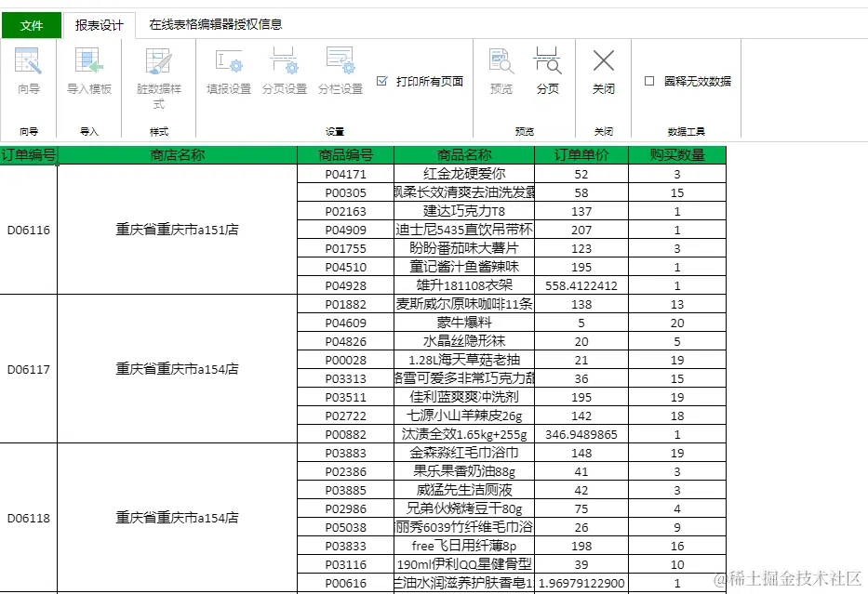Screen dimensions: 868x594
Task: Click product code P02722
Action: click(345, 416)
